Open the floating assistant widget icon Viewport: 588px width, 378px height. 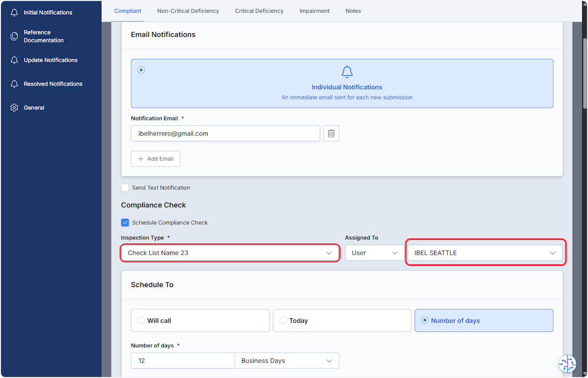[x=567, y=363]
